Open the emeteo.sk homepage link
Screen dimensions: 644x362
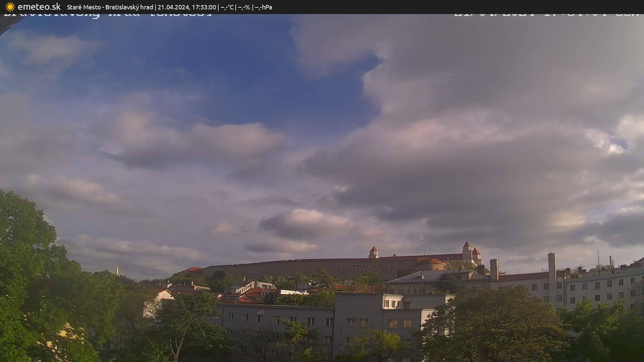[39, 6]
